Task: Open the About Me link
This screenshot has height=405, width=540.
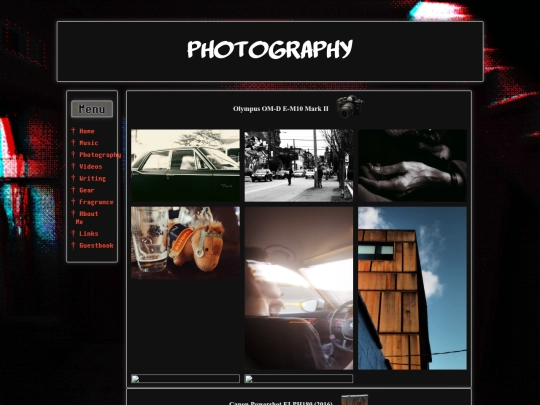Action: click(87, 218)
